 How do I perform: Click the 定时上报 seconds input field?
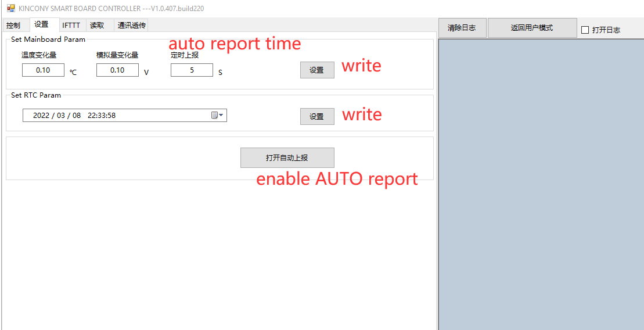(x=192, y=70)
